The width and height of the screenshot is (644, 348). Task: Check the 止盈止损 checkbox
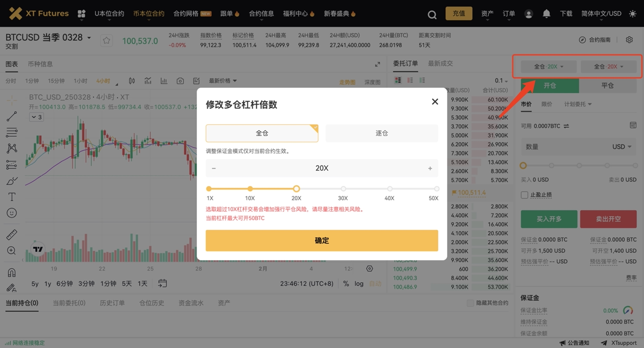tap(525, 195)
